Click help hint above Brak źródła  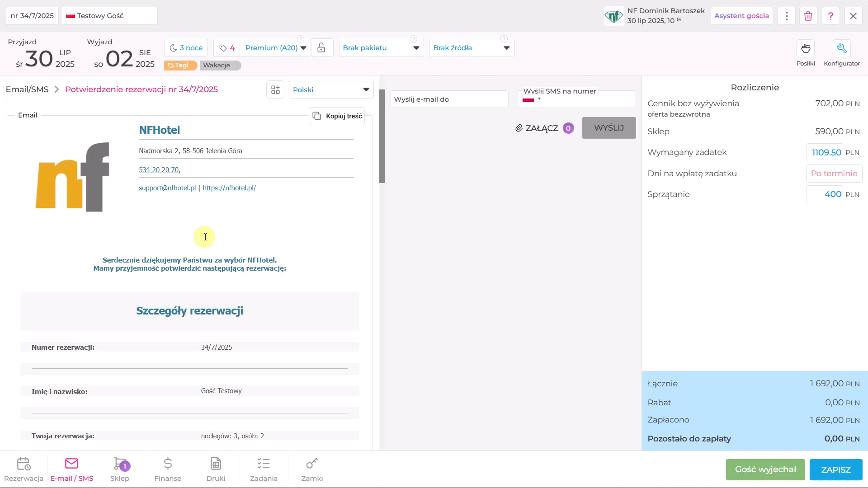[504, 39]
